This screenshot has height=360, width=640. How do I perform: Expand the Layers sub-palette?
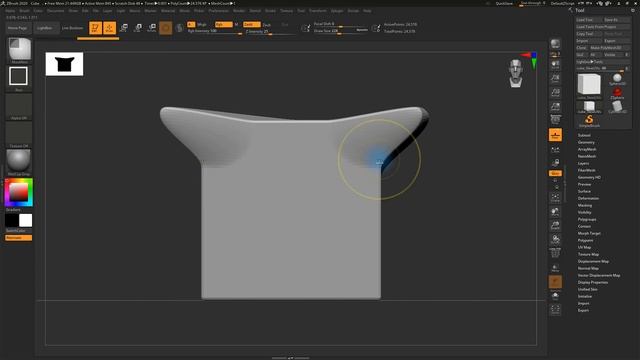click(x=583, y=163)
